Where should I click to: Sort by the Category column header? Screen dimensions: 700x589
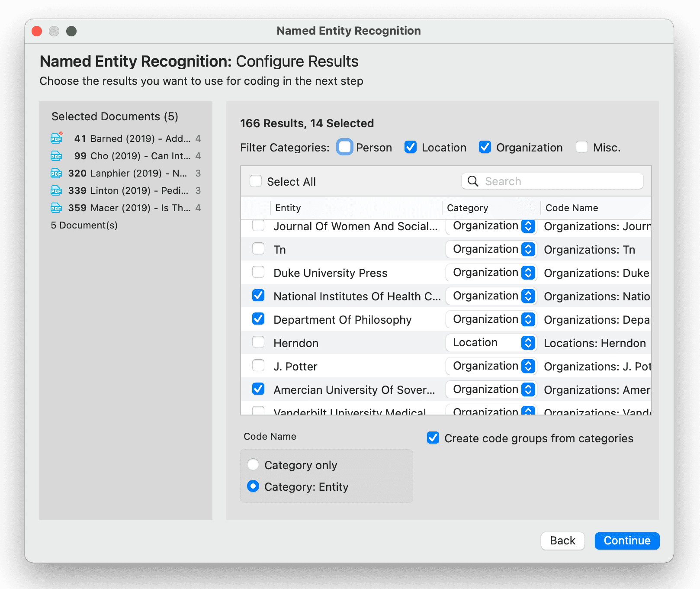(x=491, y=208)
